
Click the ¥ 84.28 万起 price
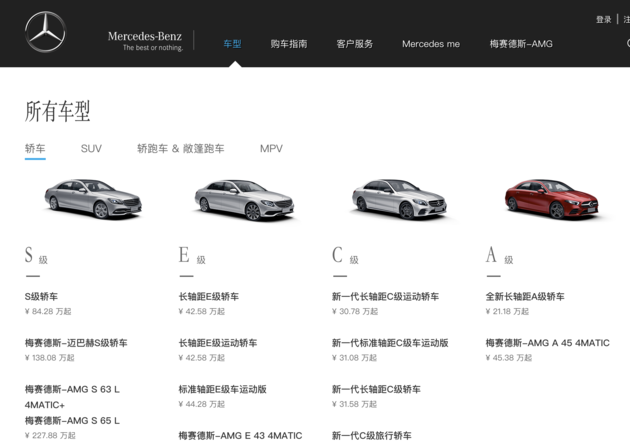(x=48, y=311)
